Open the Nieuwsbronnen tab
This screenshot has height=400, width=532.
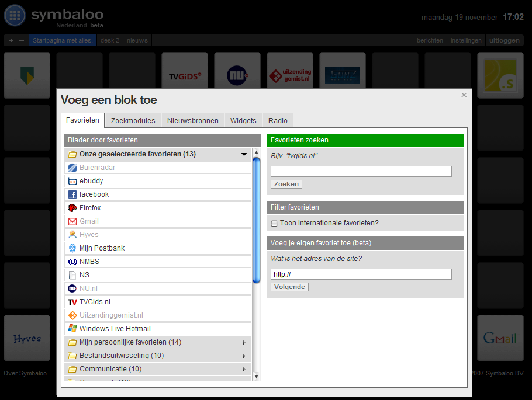tap(193, 121)
